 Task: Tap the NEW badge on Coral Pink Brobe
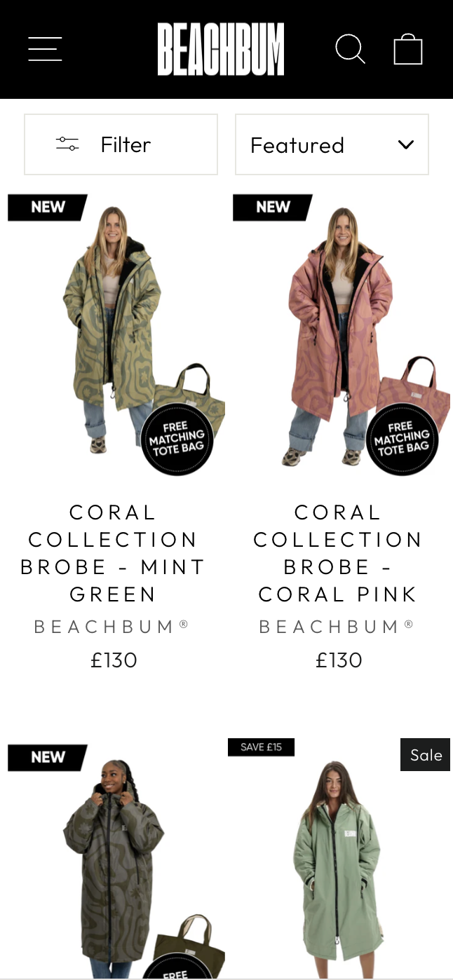point(273,207)
